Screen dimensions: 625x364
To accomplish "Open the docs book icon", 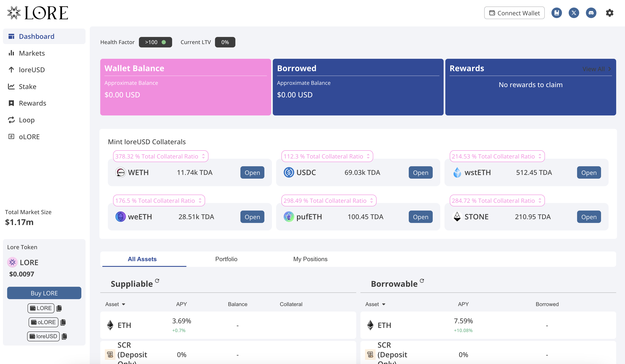I will click(556, 13).
